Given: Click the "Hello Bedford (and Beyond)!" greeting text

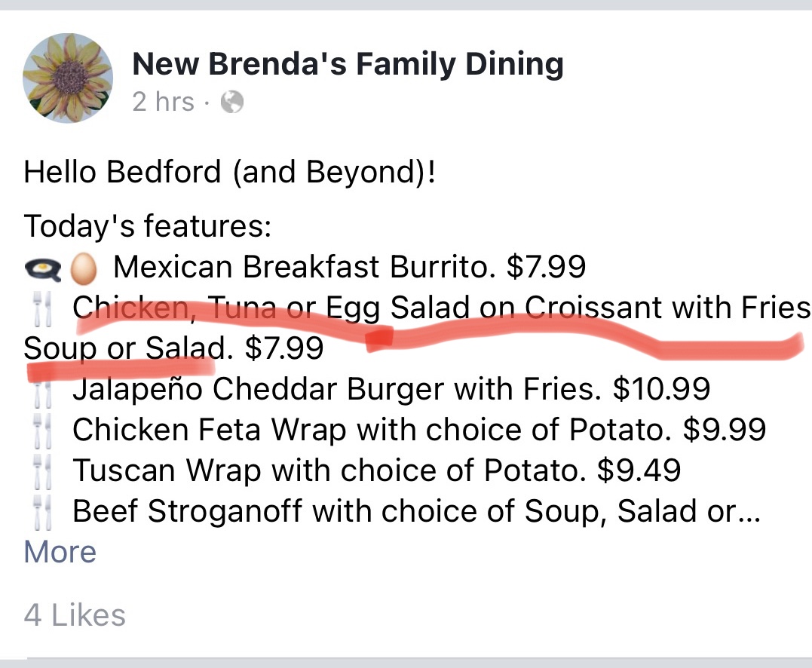Looking at the screenshot, I should [230, 173].
